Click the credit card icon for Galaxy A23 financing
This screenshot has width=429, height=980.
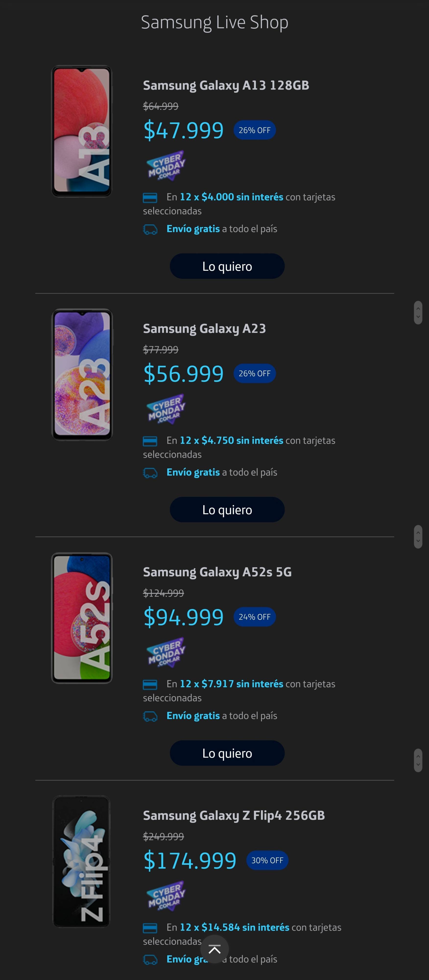point(151,441)
